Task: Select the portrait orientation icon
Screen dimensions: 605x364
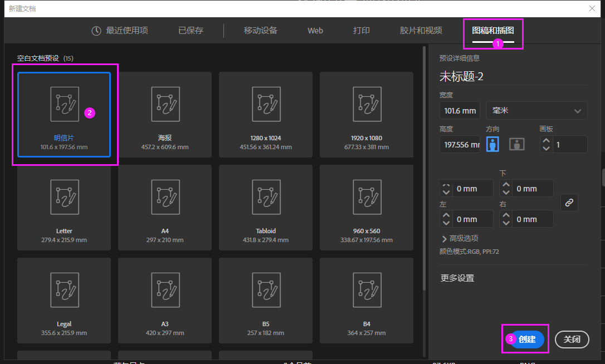Action: (x=492, y=144)
